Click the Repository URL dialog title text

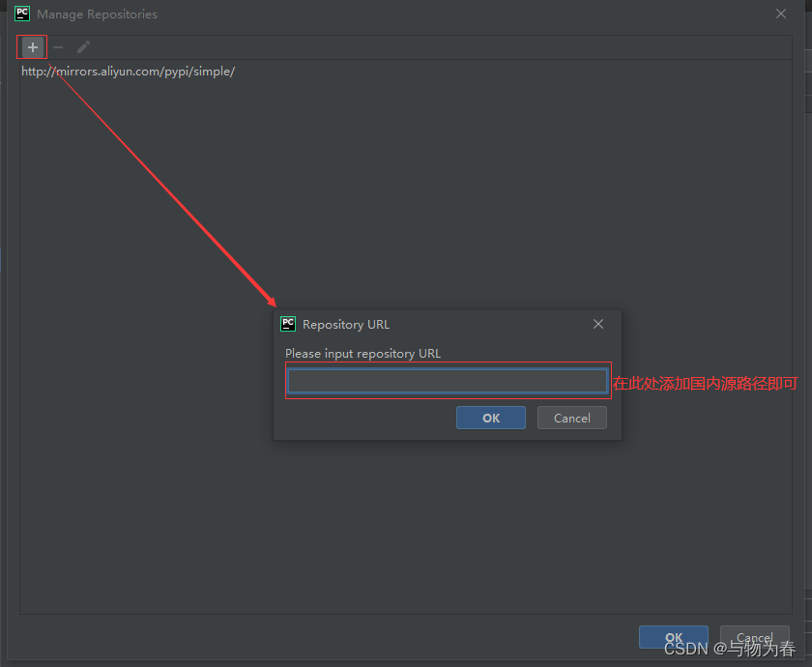(x=346, y=325)
